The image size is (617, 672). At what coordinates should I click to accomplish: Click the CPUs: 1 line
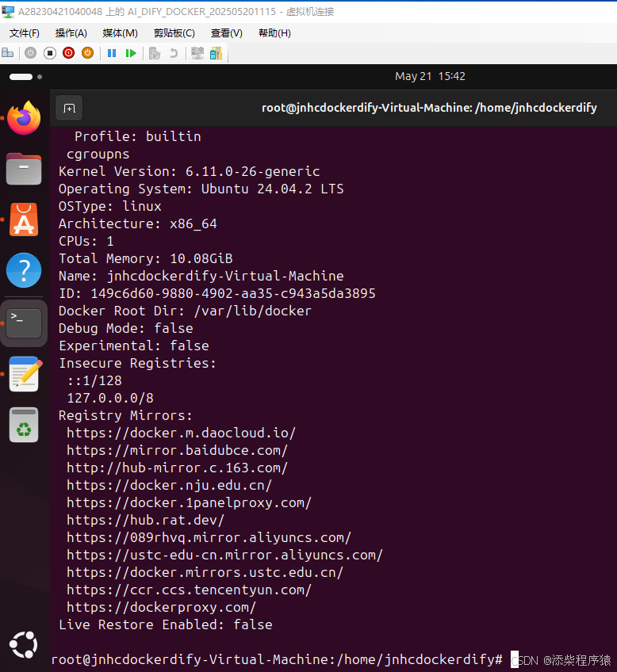click(86, 241)
